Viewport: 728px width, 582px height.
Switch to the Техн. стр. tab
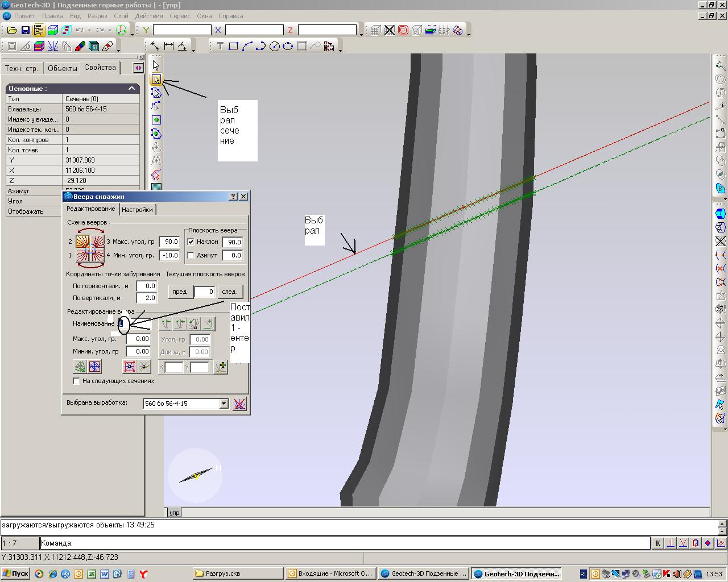22,68
